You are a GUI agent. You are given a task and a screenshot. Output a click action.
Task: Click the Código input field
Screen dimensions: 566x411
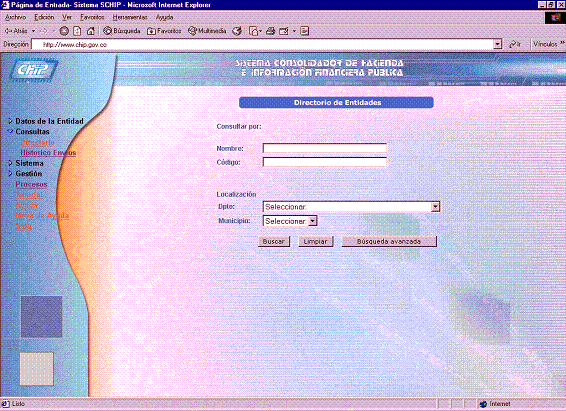(325, 162)
